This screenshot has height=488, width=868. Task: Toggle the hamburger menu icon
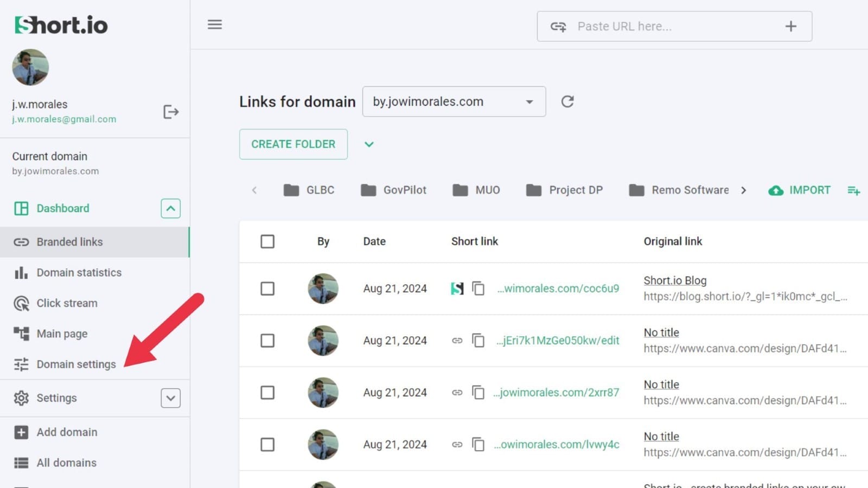(215, 24)
